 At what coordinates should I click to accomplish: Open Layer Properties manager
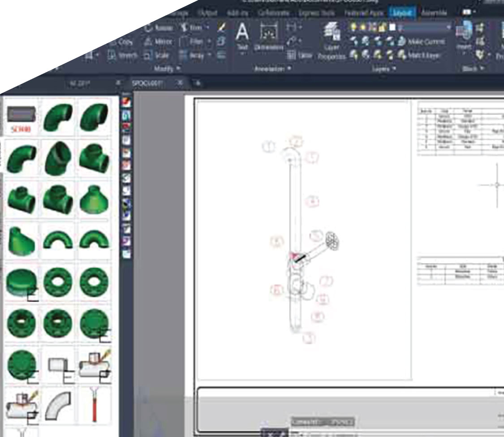click(332, 40)
